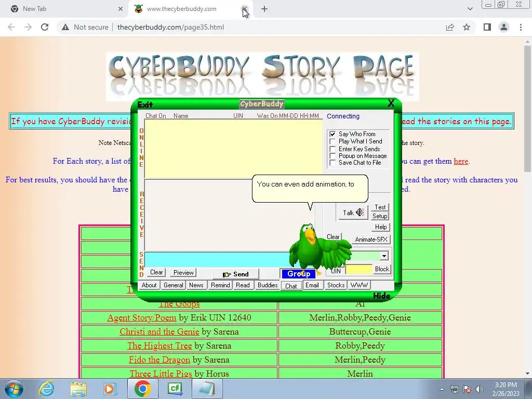Click the yellow online buddies list
532x399 pixels.
click(x=233, y=149)
